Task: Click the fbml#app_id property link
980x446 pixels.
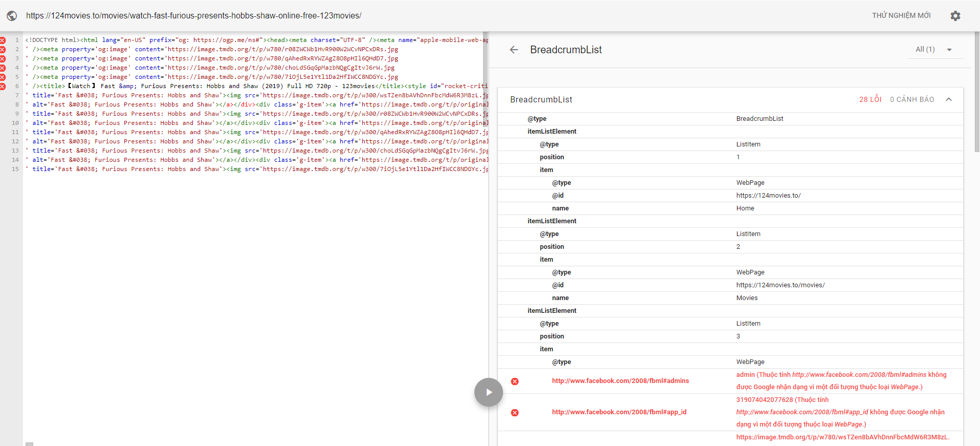Action: (619, 412)
